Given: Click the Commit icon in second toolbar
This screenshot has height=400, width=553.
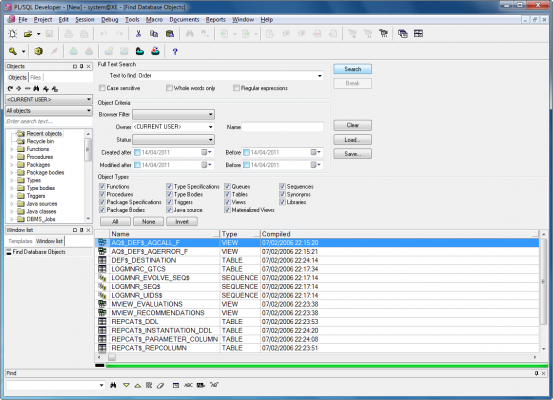Looking at the screenshot, I should click(73, 51).
